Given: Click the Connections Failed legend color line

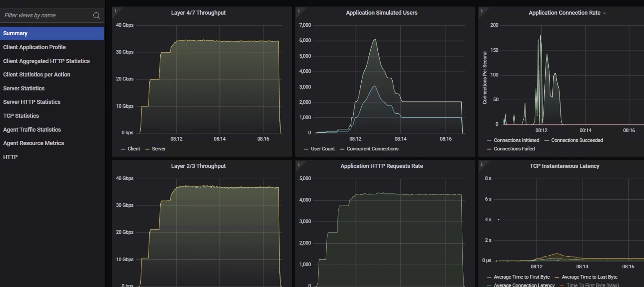Looking at the screenshot, I should click(x=489, y=149).
